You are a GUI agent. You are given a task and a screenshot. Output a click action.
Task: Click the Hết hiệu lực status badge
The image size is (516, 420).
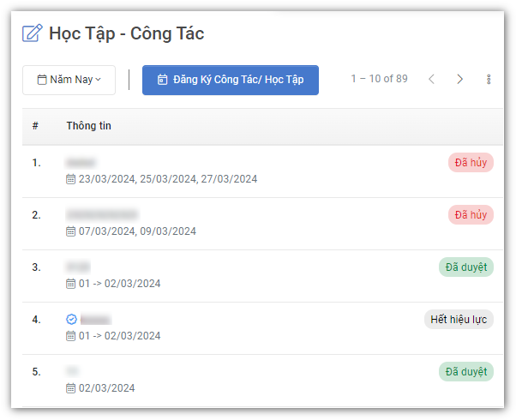pos(459,320)
